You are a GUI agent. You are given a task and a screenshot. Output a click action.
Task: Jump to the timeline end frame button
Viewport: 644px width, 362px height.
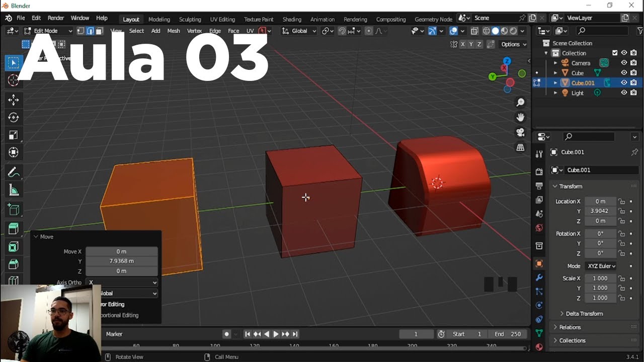[x=295, y=334]
